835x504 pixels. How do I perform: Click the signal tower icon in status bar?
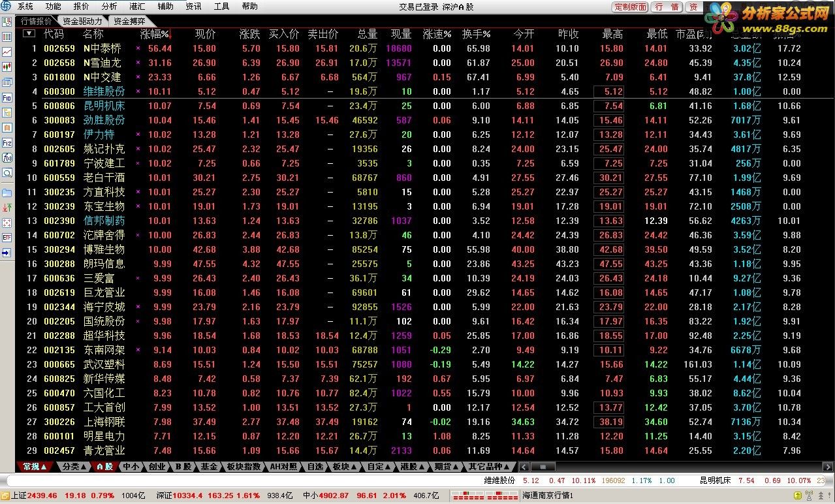(x=809, y=496)
